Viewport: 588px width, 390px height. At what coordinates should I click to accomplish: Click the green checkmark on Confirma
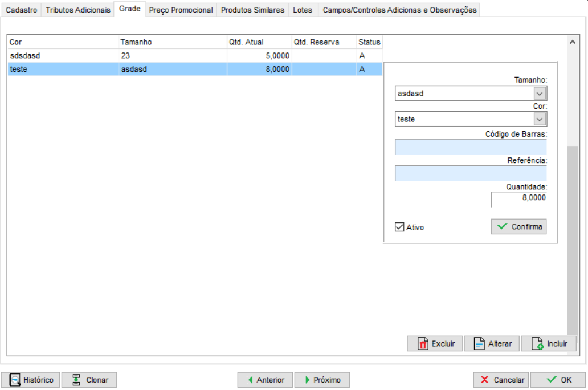point(502,226)
